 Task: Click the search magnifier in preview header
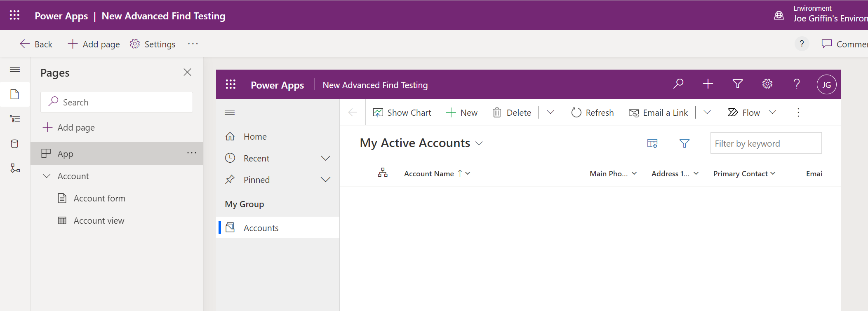coord(678,84)
